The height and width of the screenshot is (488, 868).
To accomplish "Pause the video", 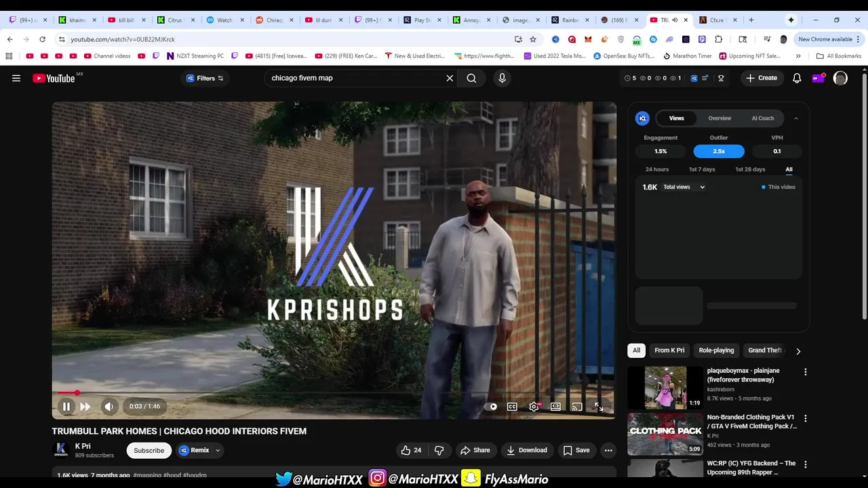I will [x=66, y=407].
